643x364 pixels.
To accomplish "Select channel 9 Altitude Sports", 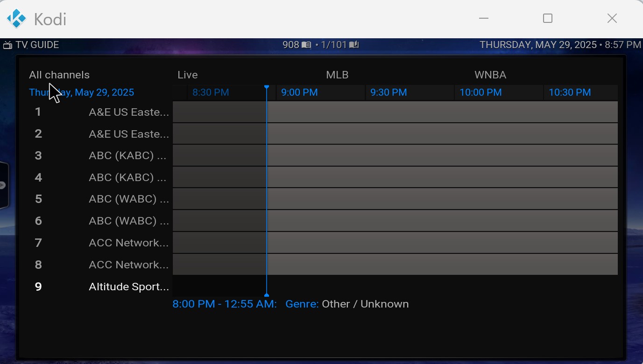I will [x=101, y=287].
